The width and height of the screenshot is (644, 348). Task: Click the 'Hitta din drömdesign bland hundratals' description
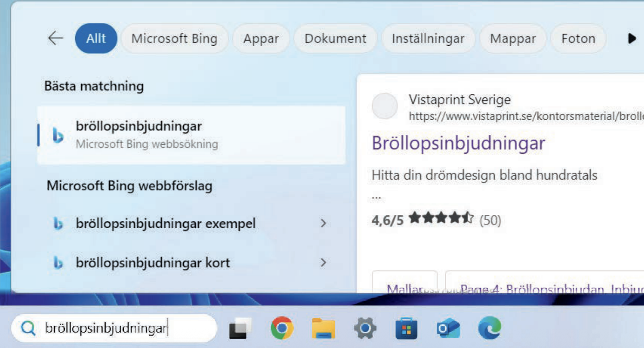[484, 175]
